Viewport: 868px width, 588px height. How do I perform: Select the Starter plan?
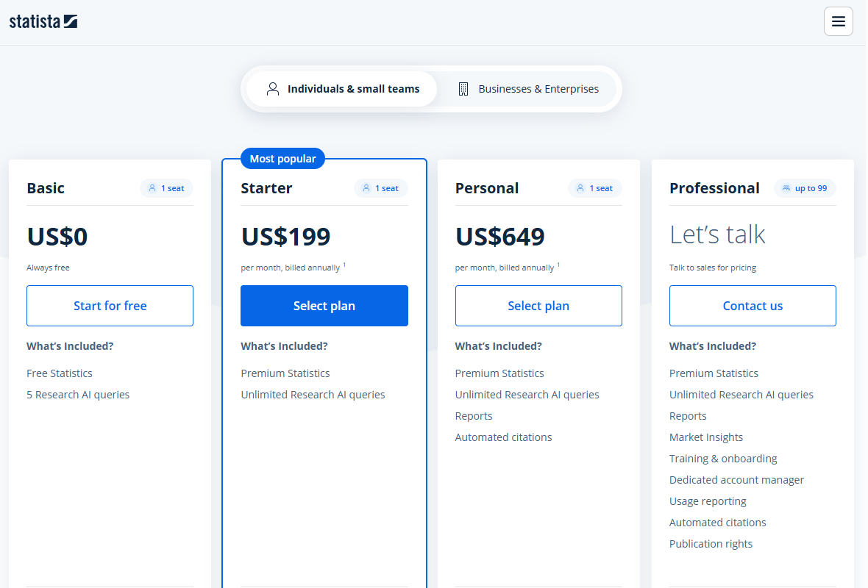pyautogui.click(x=324, y=306)
